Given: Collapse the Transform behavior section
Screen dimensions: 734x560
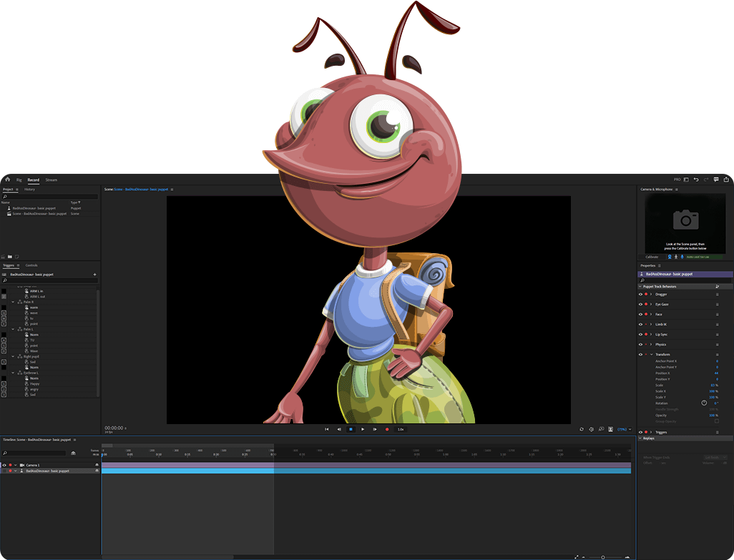Looking at the screenshot, I should click(651, 353).
